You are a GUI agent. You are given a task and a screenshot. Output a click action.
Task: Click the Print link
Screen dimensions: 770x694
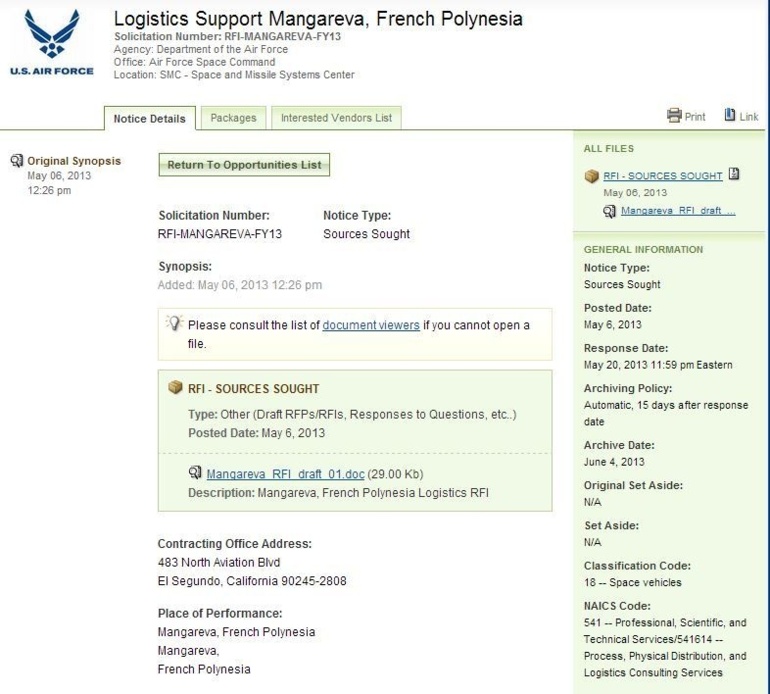coord(695,116)
